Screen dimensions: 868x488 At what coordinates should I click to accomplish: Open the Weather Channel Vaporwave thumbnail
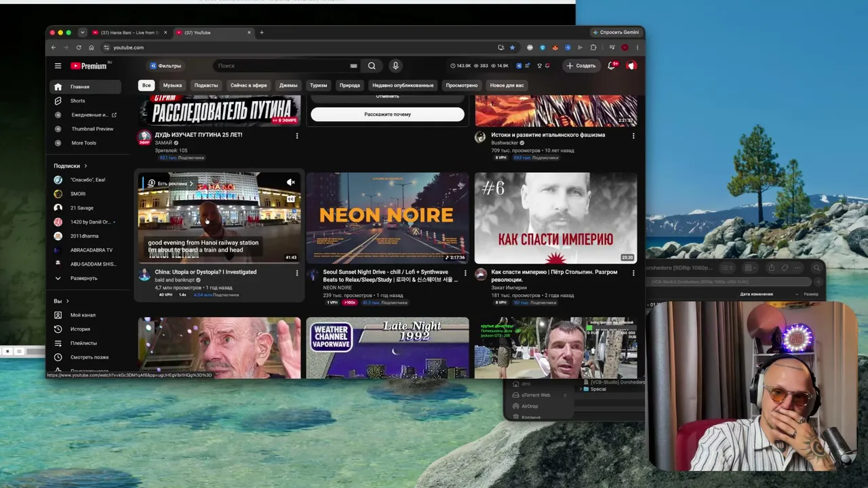[387, 348]
